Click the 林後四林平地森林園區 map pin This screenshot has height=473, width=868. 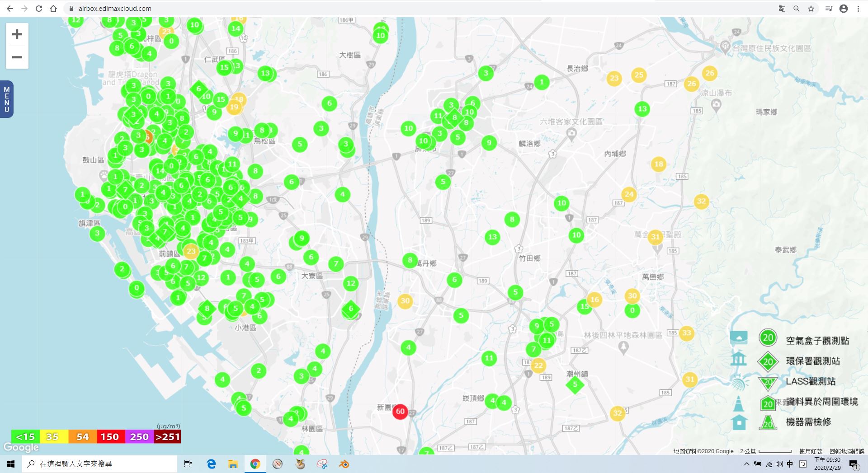pos(624,347)
